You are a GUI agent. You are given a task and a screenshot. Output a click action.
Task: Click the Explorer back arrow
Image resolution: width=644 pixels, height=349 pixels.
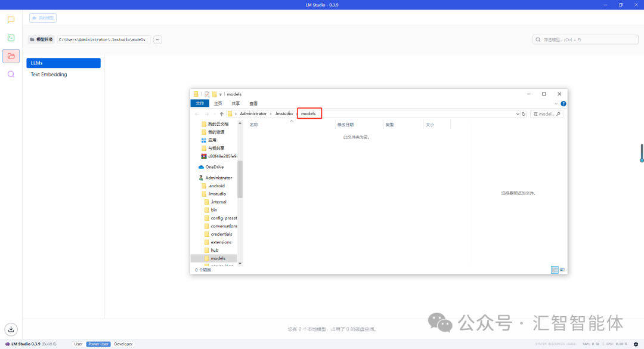[197, 114]
